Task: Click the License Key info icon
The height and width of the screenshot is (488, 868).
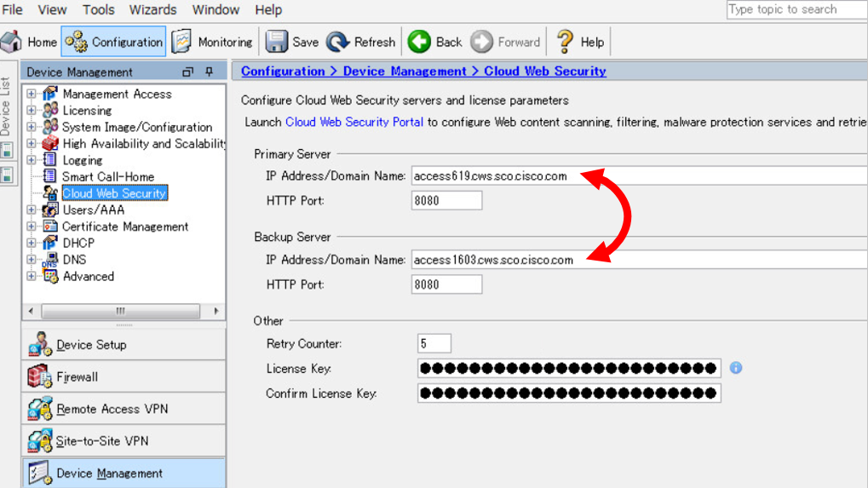Action: point(736,368)
